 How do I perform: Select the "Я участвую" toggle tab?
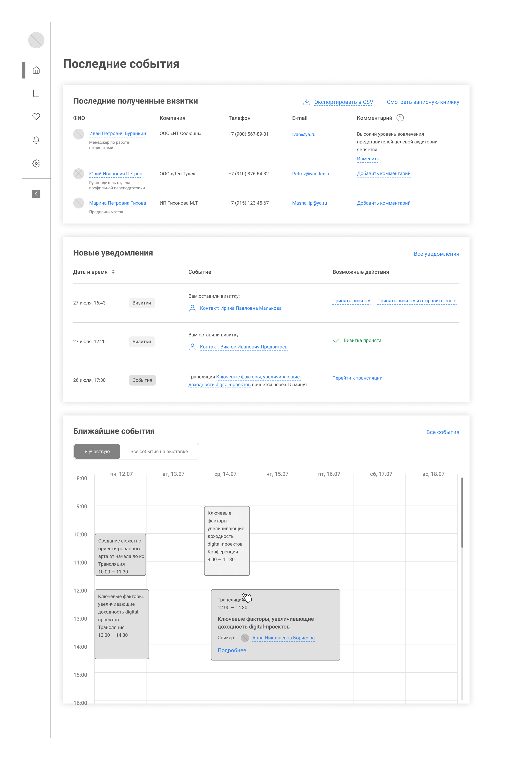(x=97, y=452)
